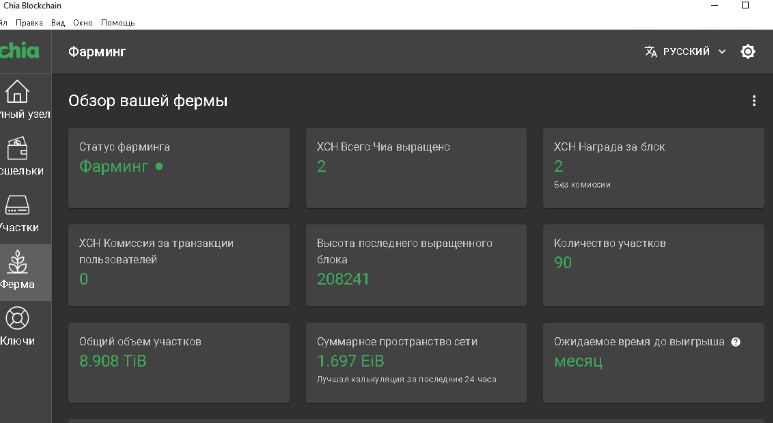
Task: Minimize the Chia Blockchain window
Action: tap(715, 5)
